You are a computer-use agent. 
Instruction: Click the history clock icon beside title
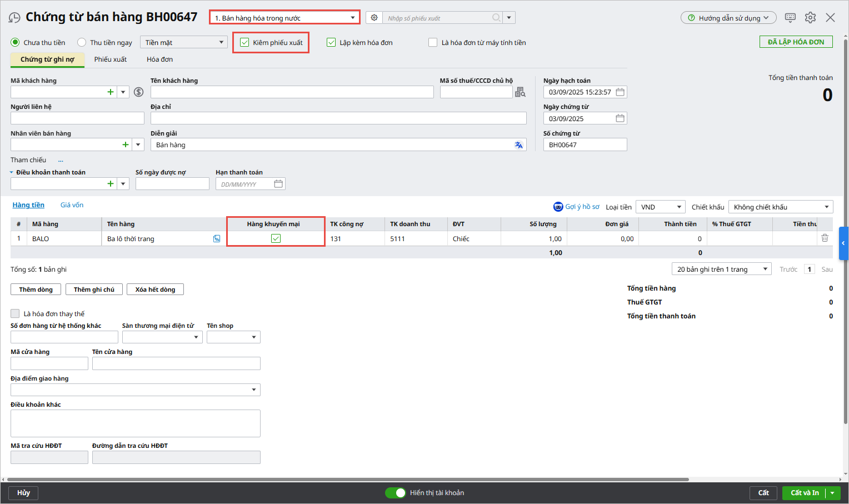[x=14, y=18]
